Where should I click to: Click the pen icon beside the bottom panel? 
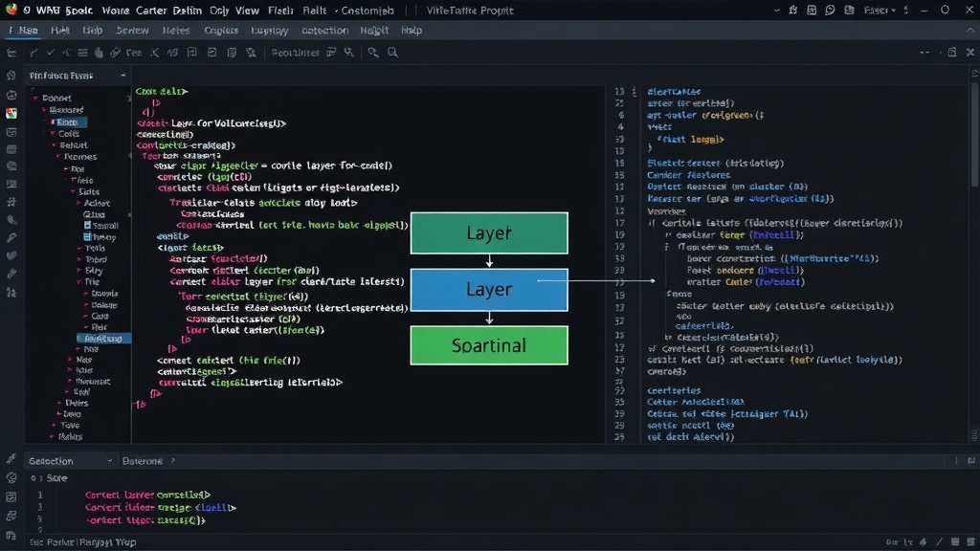11,459
